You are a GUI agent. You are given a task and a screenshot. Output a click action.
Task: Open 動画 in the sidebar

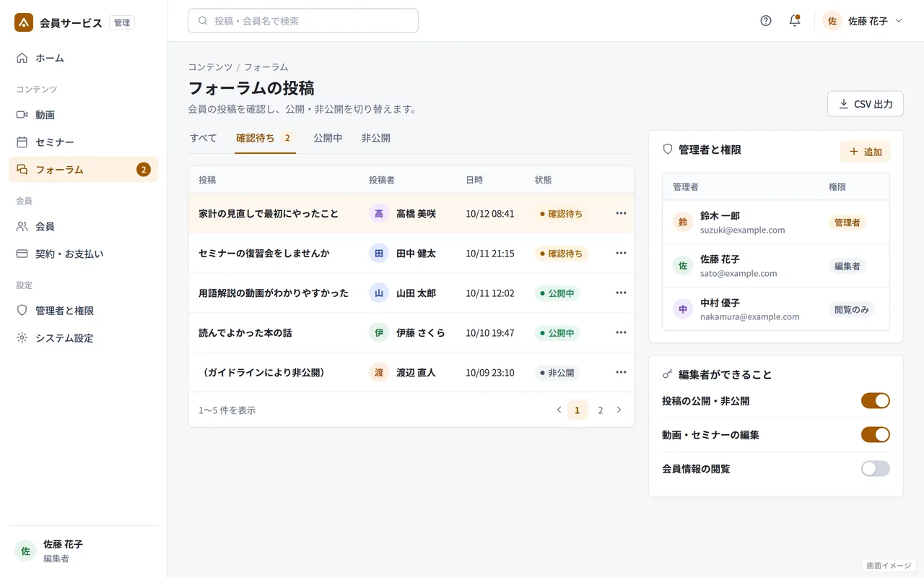tap(84, 114)
